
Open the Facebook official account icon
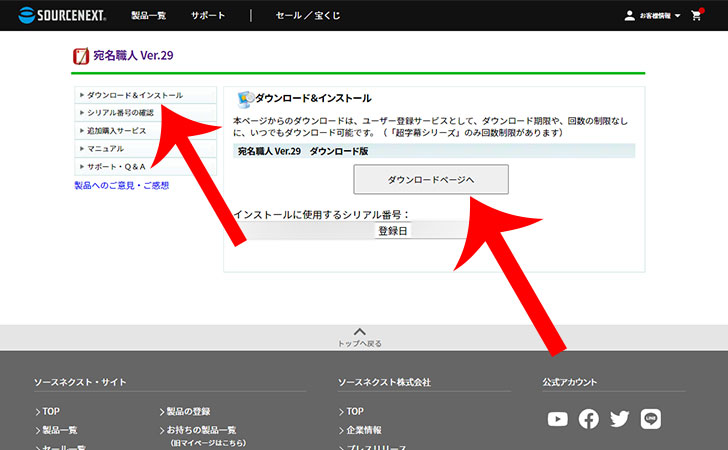[589, 419]
